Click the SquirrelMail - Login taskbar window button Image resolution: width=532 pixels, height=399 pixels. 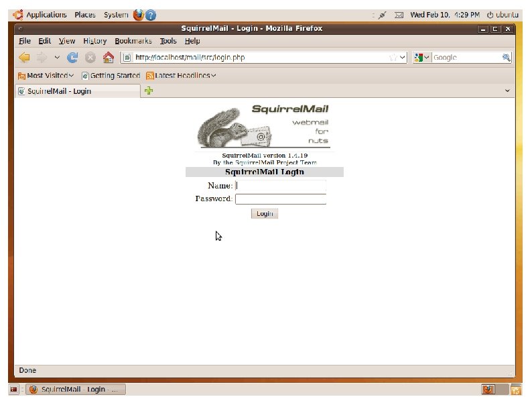click(x=76, y=389)
